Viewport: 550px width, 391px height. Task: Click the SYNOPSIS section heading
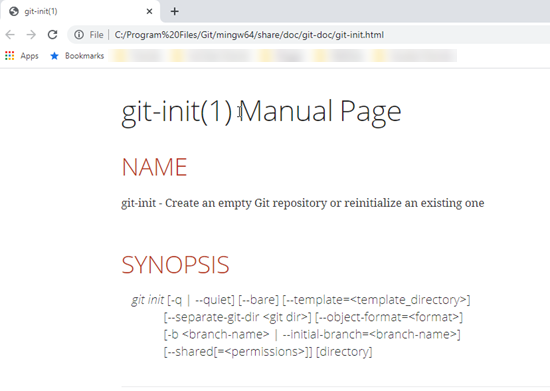(175, 265)
